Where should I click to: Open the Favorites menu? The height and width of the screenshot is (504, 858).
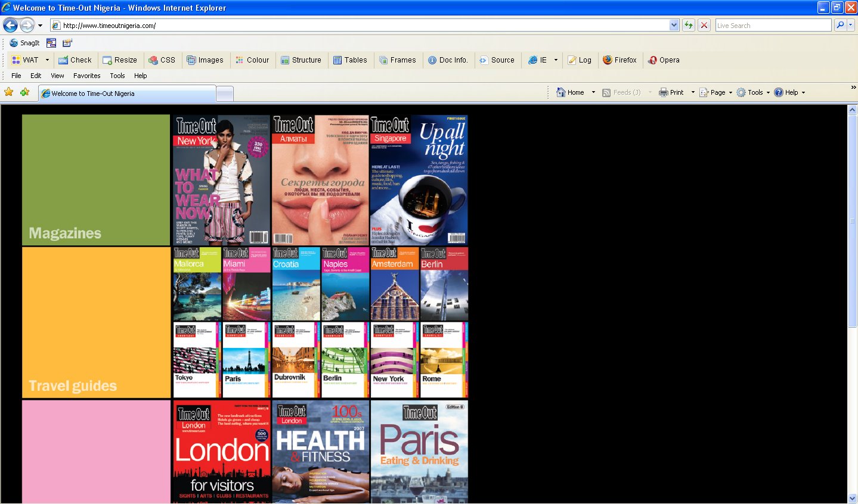[87, 76]
